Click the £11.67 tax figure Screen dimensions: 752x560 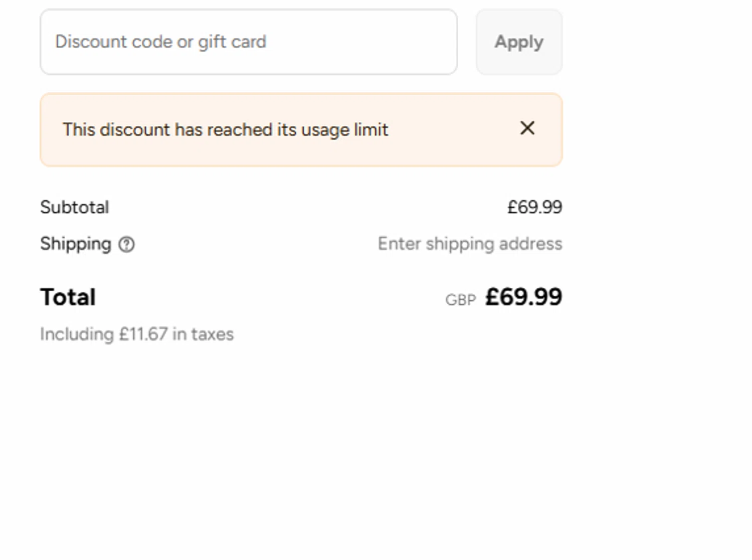pyautogui.click(x=143, y=334)
